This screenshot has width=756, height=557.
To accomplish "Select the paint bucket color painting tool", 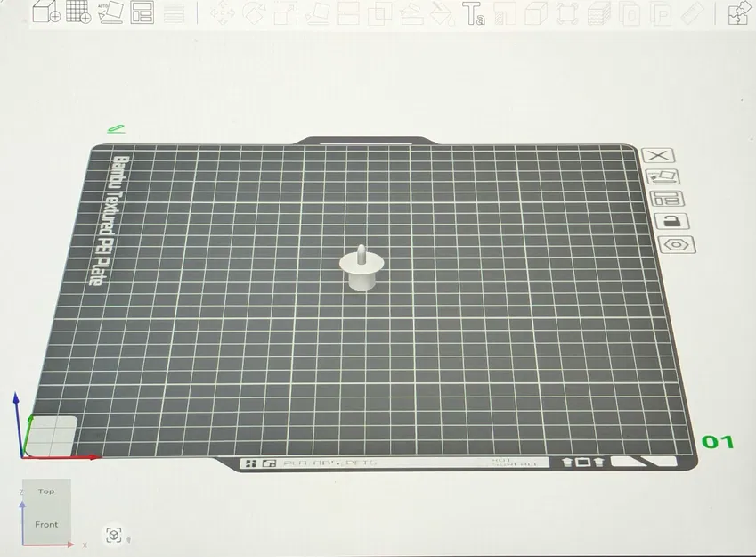I will click(441, 13).
